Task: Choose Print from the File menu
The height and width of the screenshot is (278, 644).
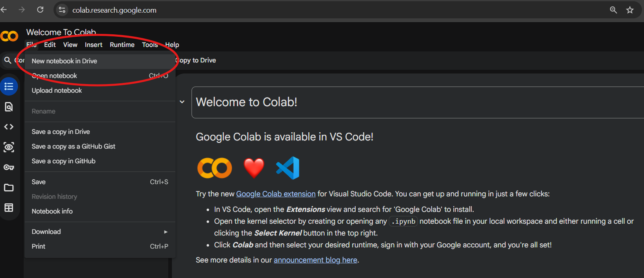Action: [x=100, y=247]
